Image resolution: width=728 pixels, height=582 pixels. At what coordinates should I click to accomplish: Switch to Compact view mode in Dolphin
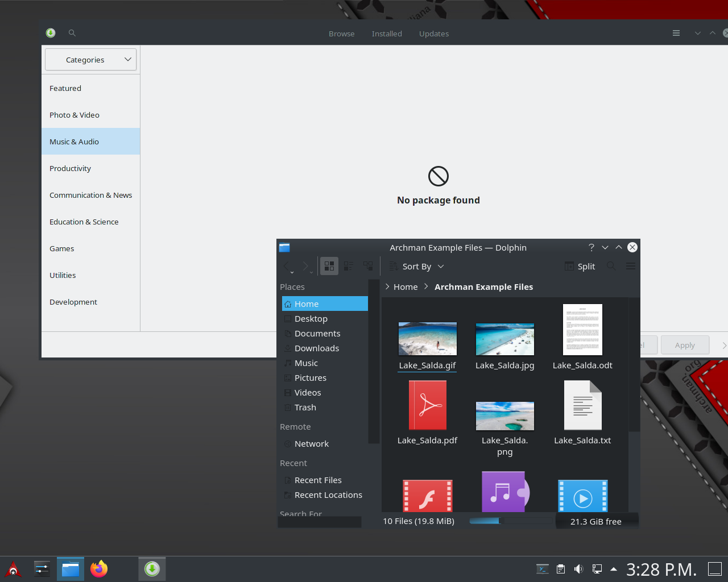point(349,266)
